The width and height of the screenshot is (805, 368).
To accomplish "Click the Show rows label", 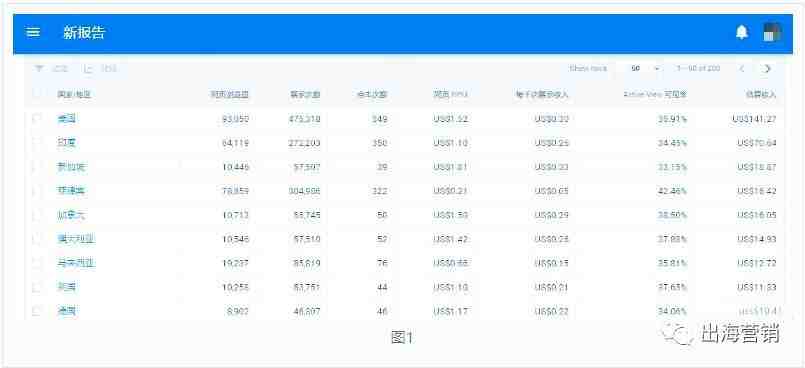I will coord(588,68).
